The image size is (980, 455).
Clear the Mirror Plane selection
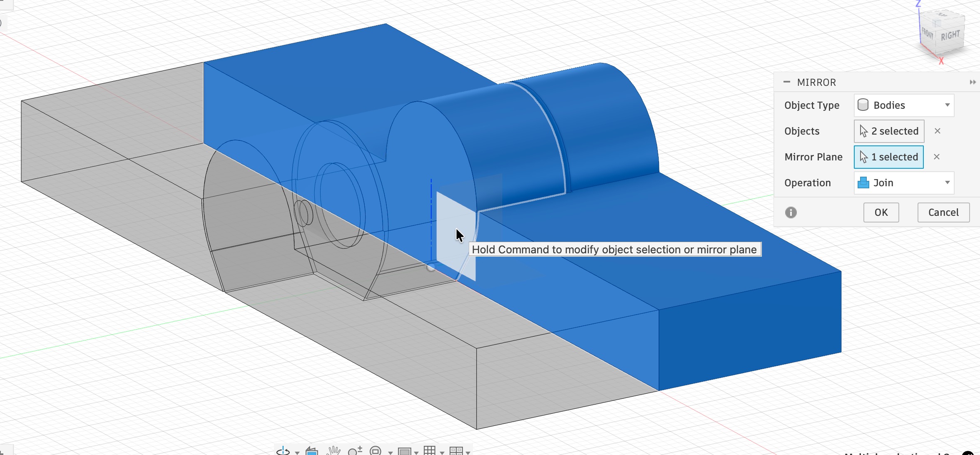[x=937, y=157]
